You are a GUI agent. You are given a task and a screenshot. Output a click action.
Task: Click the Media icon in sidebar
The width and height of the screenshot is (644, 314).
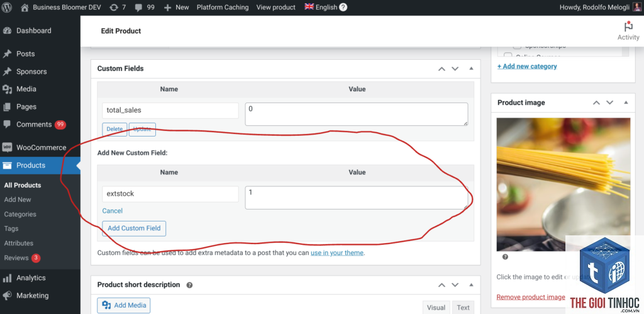pyautogui.click(x=7, y=89)
